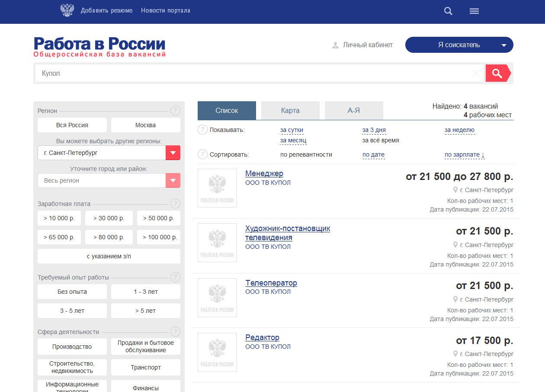Viewport: 545px width, 392px height.
Task: Show vacancies за 3 дня
Action: [x=374, y=130]
